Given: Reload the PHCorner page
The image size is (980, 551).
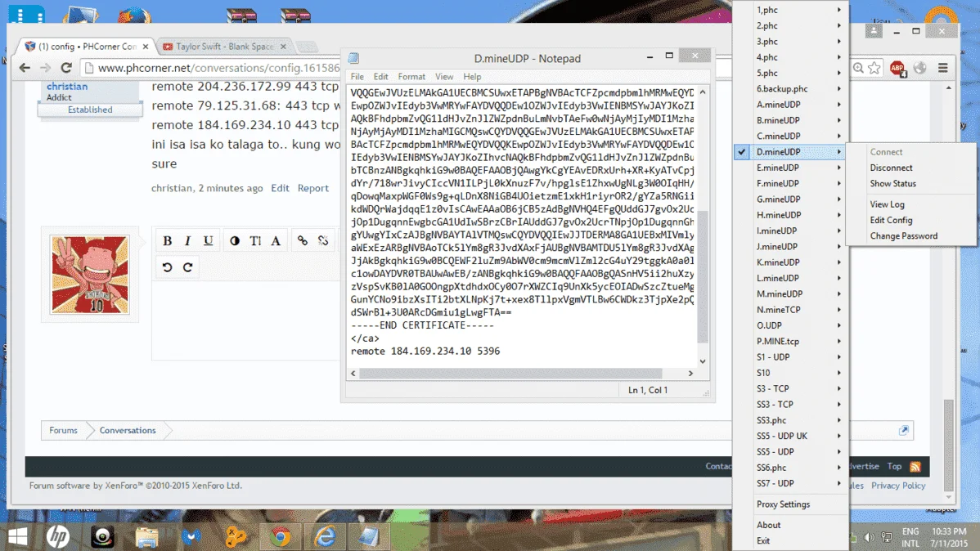Looking at the screenshot, I should pyautogui.click(x=65, y=68).
